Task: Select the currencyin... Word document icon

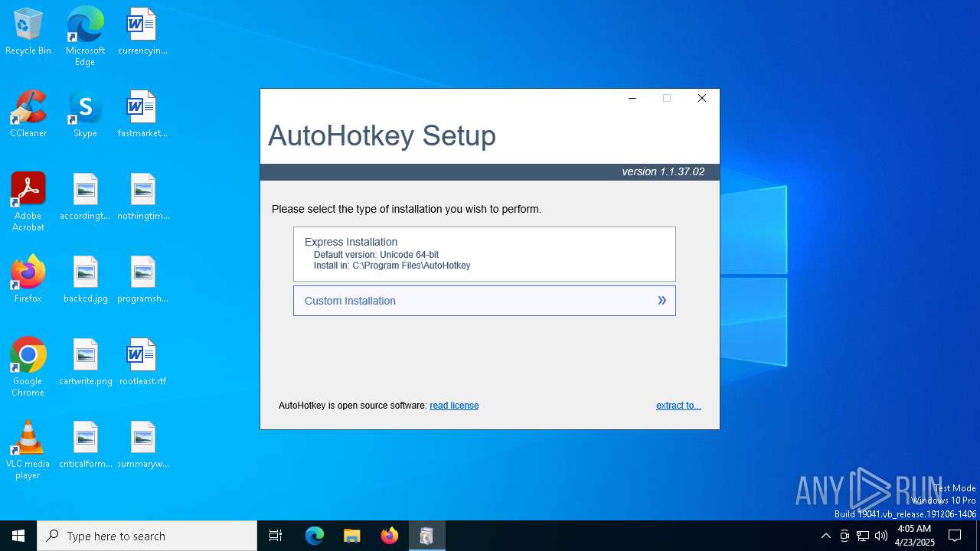Action: pyautogui.click(x=142, y=32)
